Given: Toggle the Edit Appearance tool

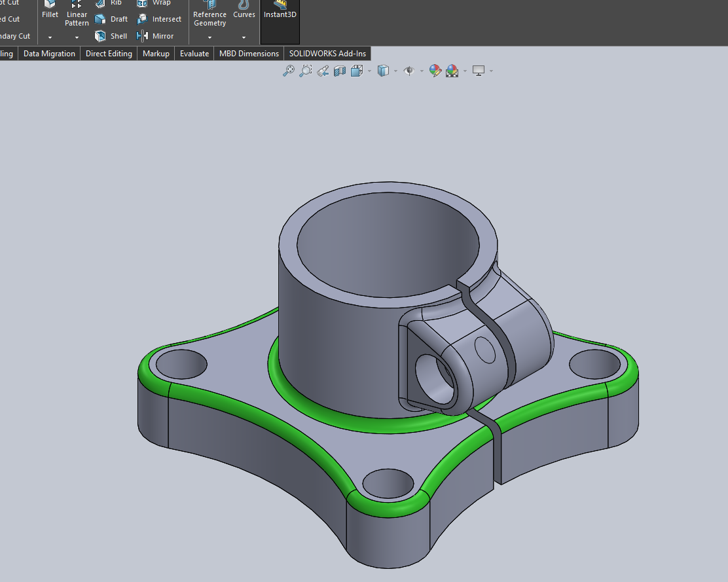Looking at the screenshot, I should tap(435, 71).
